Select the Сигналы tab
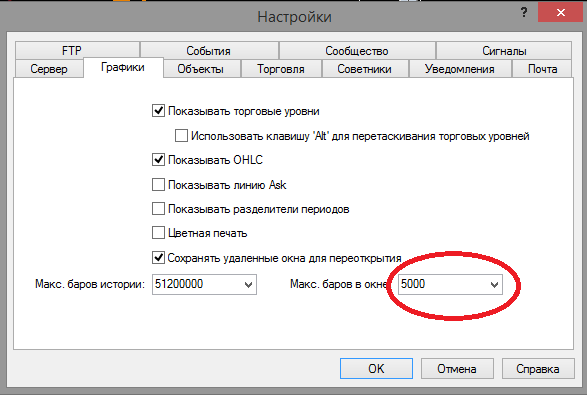This screenshot has width=587, height=395. click(x=504, y=50)
